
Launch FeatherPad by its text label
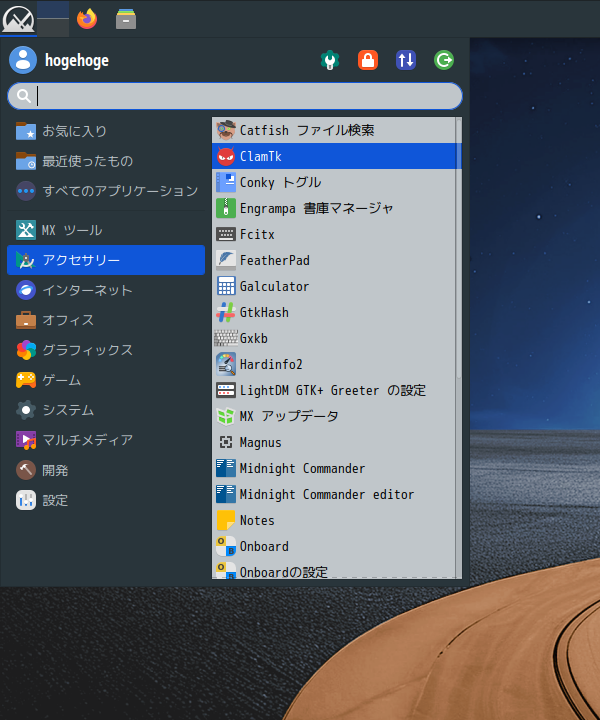tap(275, 260)
